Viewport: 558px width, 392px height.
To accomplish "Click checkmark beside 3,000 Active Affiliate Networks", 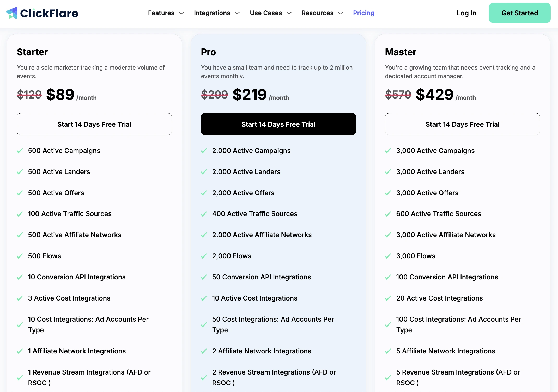I will (x=388, y=235).
